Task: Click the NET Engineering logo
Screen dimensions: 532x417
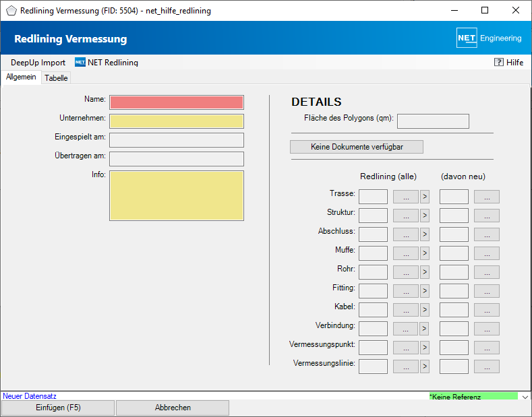Action: click(x=489, y=38)
